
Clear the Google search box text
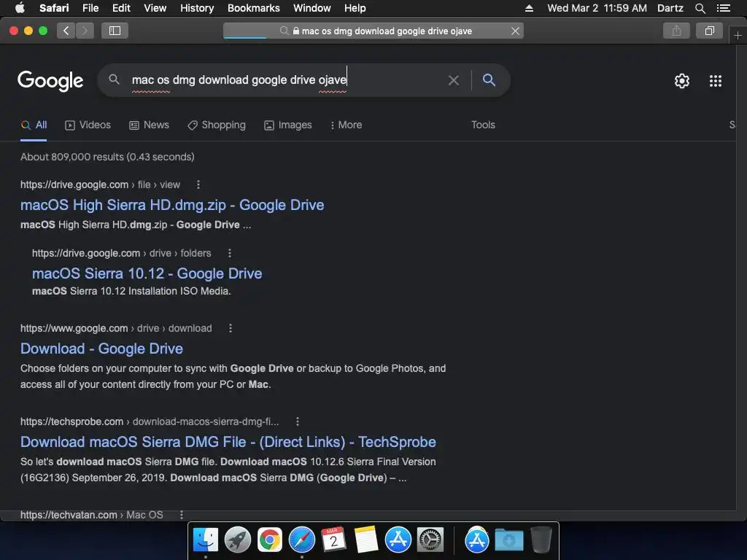point(454,80)
